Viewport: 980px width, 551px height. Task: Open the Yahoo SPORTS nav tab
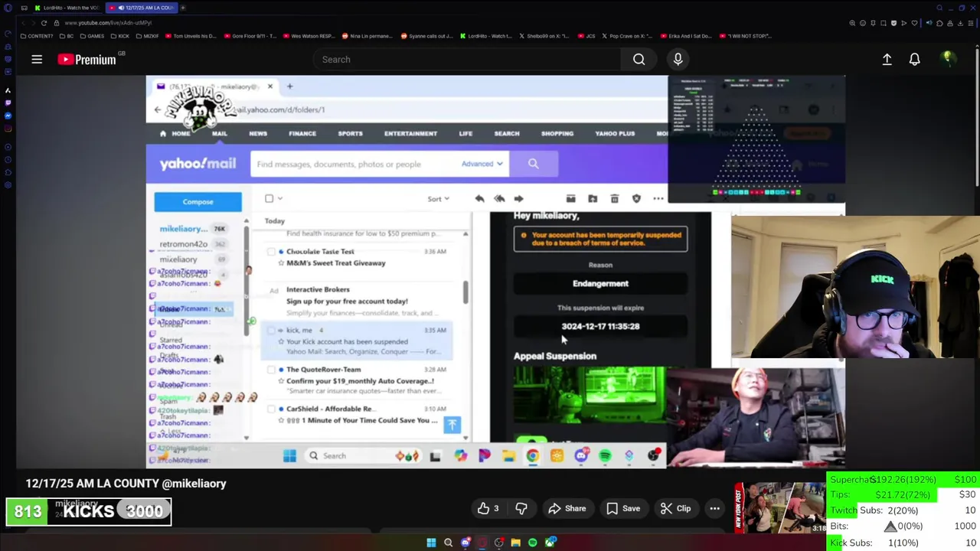tap(351, 133)
